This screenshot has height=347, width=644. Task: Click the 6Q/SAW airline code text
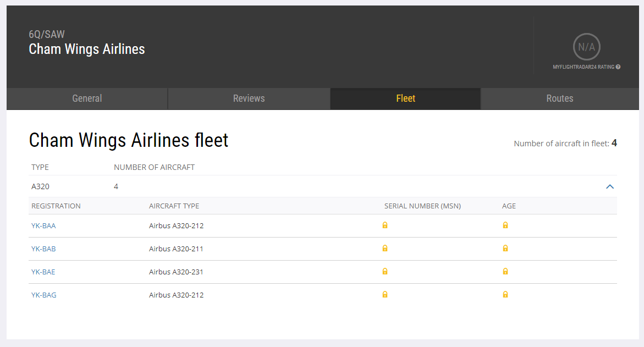click(47, 34)
